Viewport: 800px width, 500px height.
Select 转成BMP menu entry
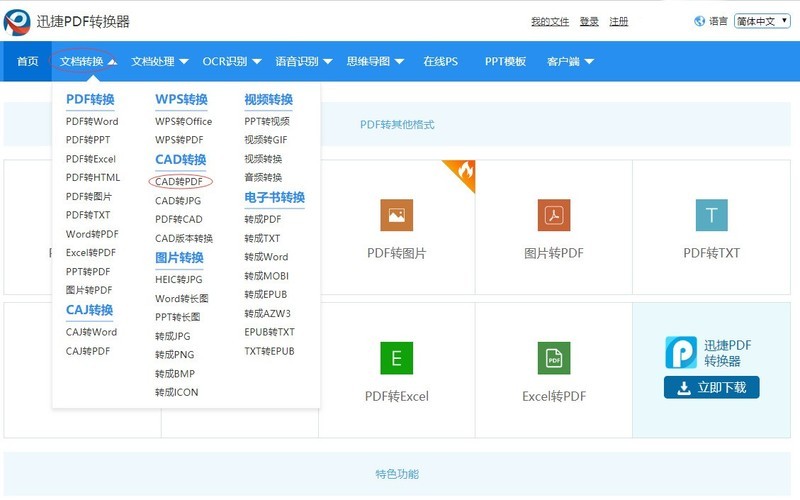click(175, 374)
